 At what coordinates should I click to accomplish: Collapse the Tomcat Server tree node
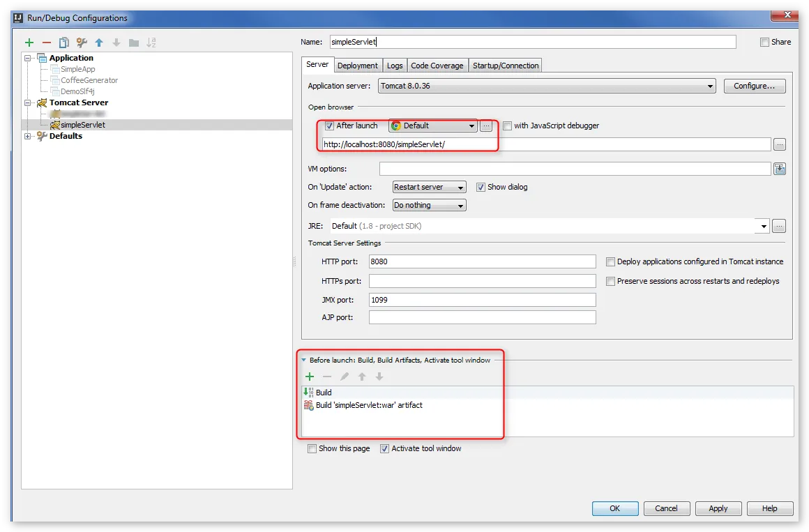[x=28, y=102]
